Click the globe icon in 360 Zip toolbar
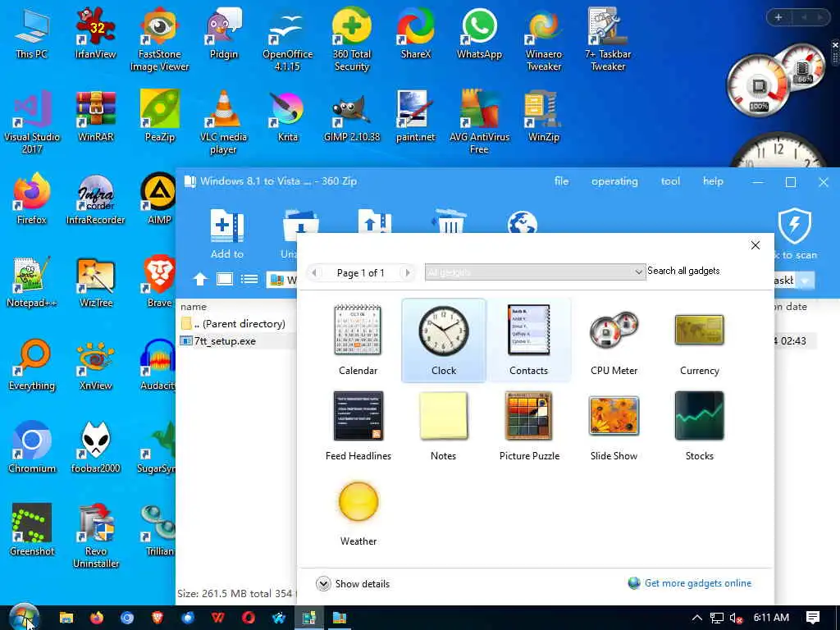This screenshot has height=630, width=840. click(x=522, y=221)
